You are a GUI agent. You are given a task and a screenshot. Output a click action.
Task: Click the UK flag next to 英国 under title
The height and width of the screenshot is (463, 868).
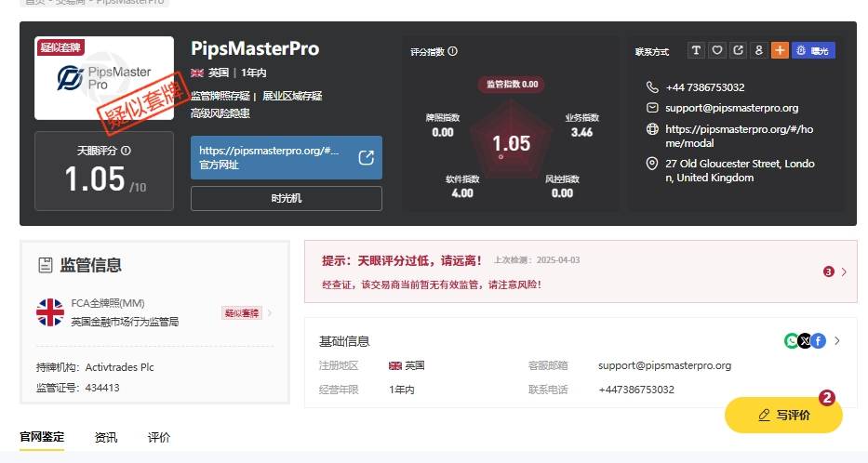(x=197, y=73)
